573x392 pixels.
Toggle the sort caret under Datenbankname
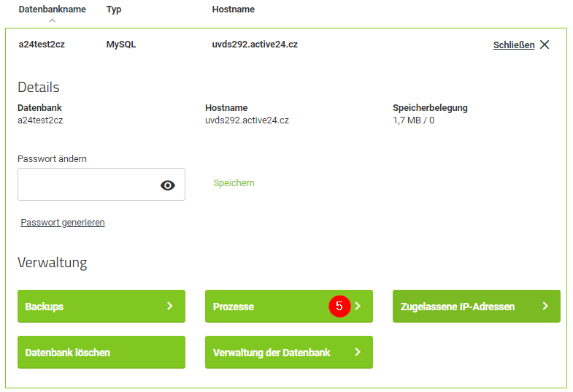pyautogui.click(x=52, y=20)
